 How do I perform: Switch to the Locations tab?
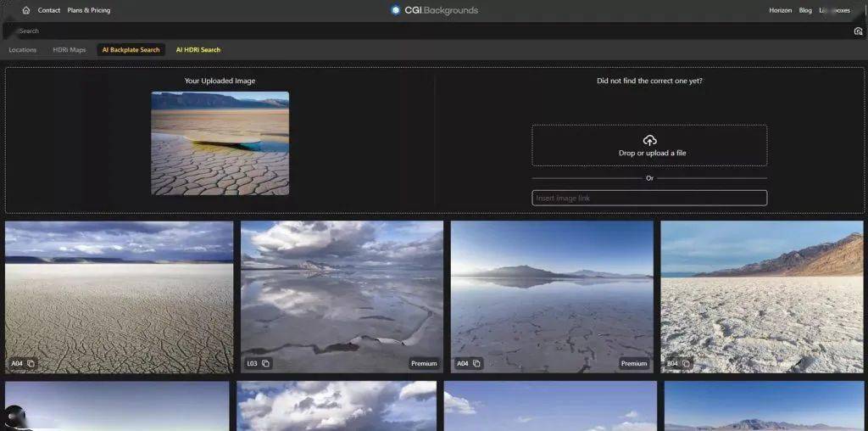[x=23, y=50]
